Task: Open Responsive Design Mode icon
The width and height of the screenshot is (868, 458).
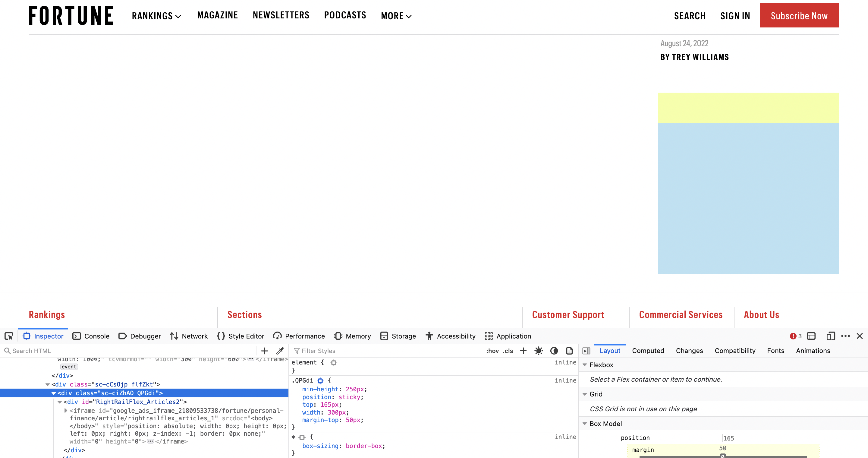Action: [x=831, y=336]
